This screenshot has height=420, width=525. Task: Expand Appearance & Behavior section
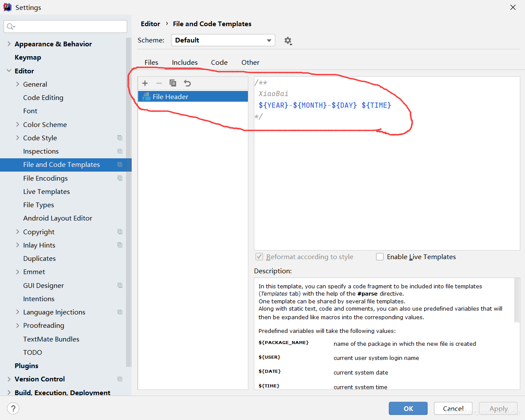click(9, 44)
